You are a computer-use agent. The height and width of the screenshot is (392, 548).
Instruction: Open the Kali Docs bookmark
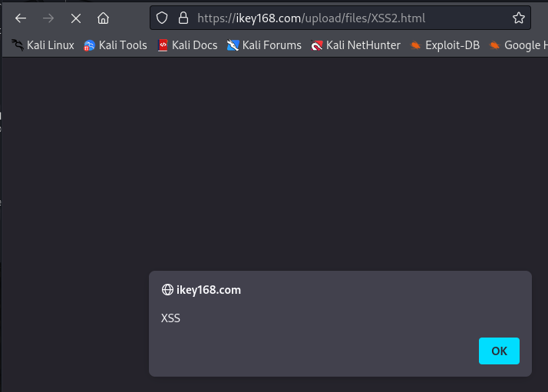pos(187,45)
